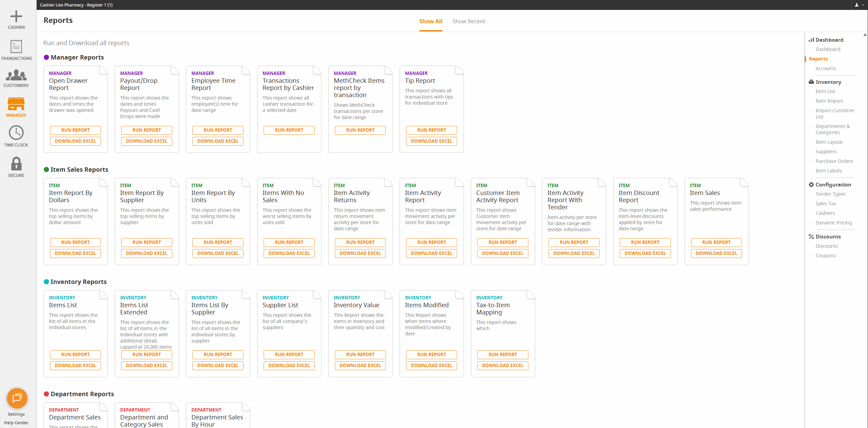Viewport: 868px width, 428px height.
Task: Open the Time Clock icon
Action: [x=16, y=133]
